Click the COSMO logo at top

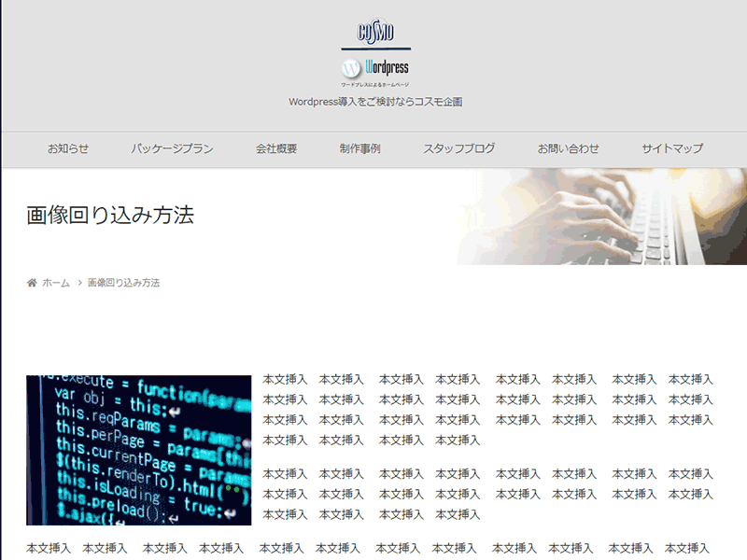click(x=375, y=34)
